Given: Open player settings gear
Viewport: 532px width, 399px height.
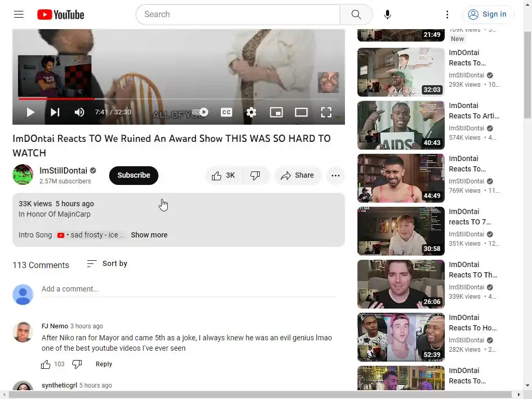Looking at the screenshot, I should point(251,112).
